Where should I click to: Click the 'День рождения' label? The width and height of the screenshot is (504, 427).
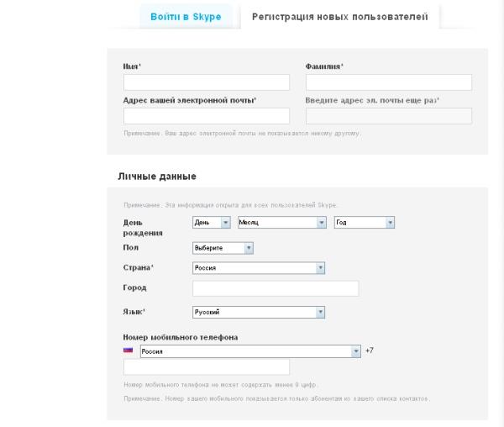point(143,228)
